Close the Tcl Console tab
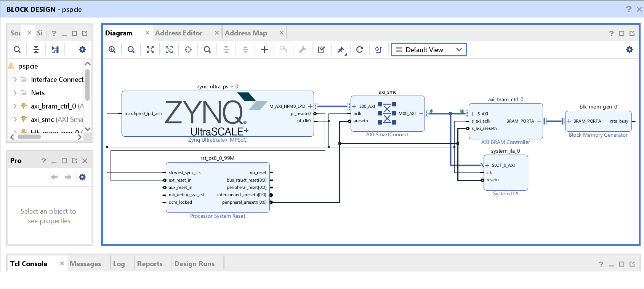 pos(62,263)
